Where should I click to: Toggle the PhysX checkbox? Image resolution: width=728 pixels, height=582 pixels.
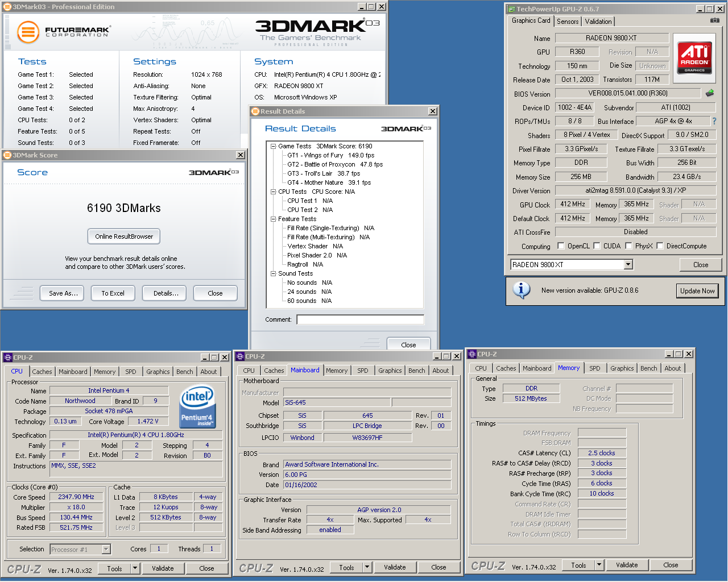coord(628,246)
